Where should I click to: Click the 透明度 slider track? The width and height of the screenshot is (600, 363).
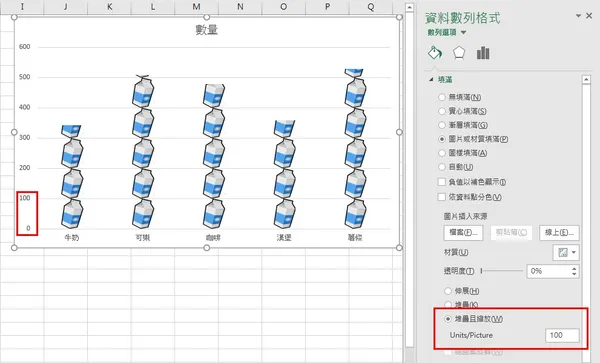pyautogui.click(x=502, y=271)
